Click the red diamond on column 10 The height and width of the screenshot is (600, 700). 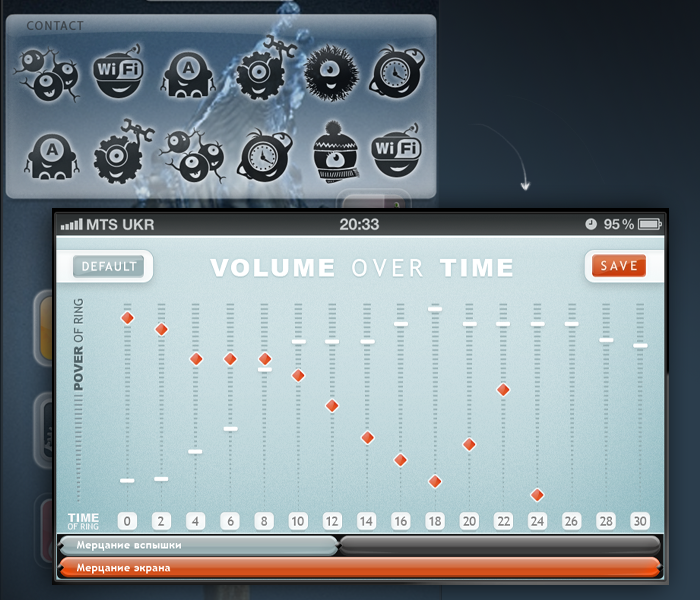[x=298, y=375]
